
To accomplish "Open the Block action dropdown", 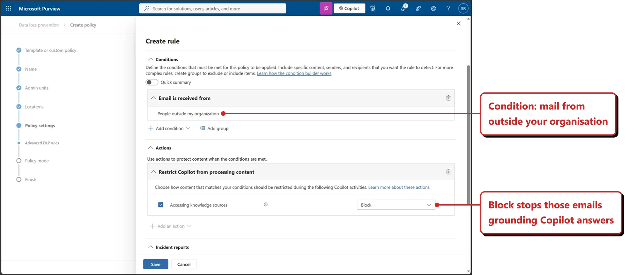I will click(396, 205).
